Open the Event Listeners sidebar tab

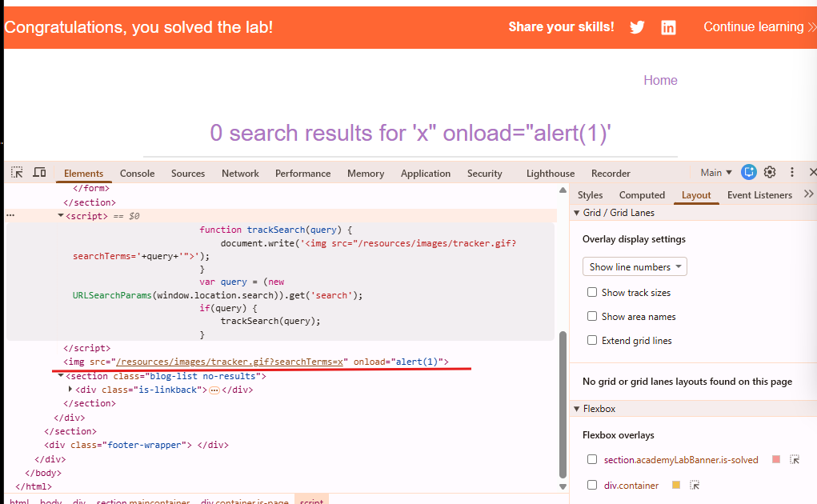759,194
